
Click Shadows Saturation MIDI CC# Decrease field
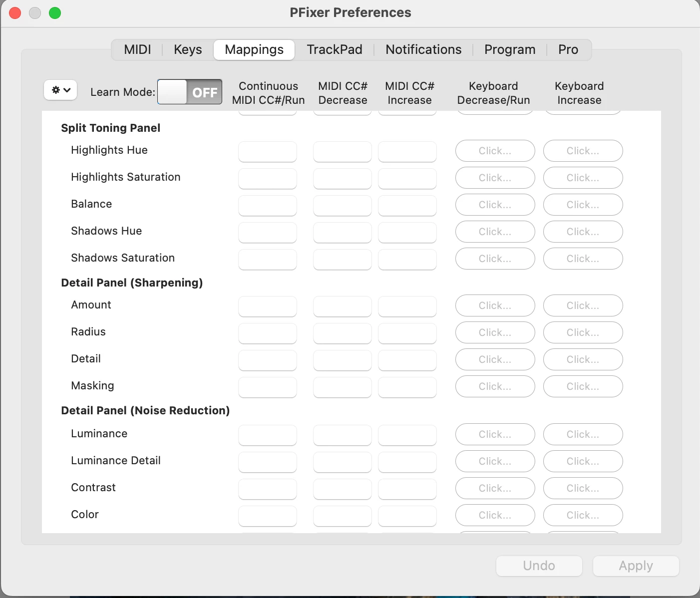click(x=343, y=260)
